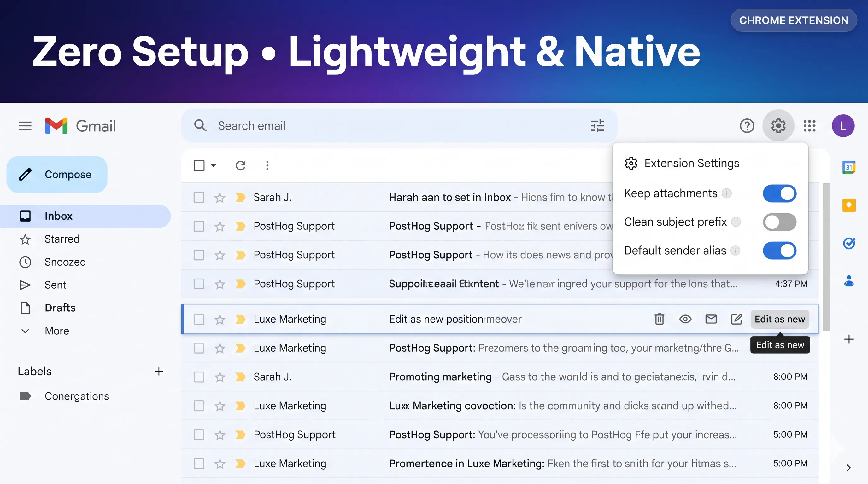
Task: Toggle Keep attachments switch
Action: (779, 193)
